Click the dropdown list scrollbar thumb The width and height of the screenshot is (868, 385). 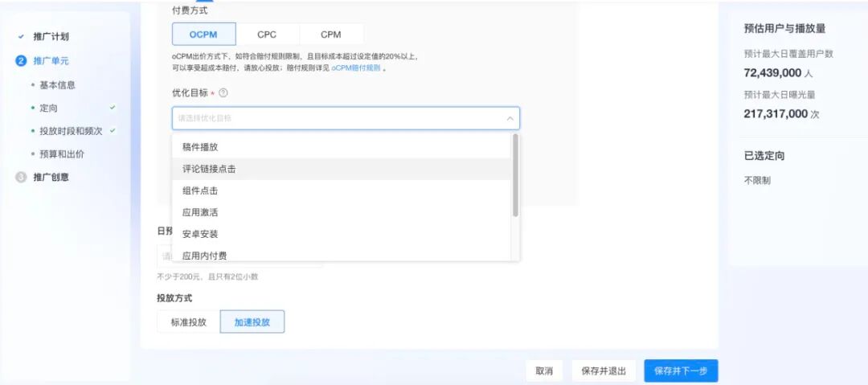coord(515,175)
